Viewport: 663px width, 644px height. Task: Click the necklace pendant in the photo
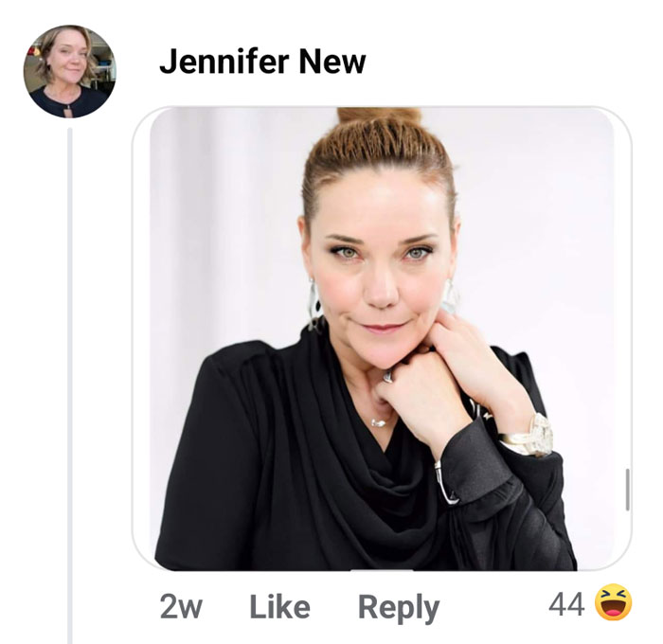click(x=379, y=422)
